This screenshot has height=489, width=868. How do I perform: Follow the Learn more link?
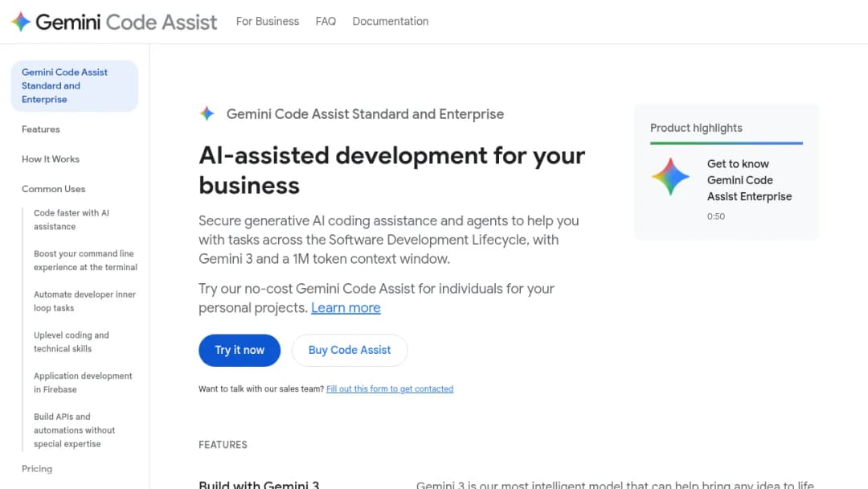coord(346,308)
